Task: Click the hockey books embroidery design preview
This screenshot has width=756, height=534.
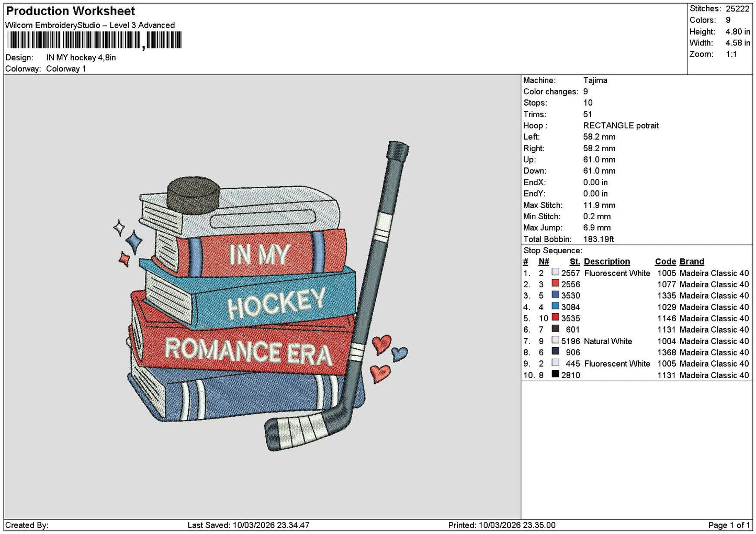Action: point(261,296)
